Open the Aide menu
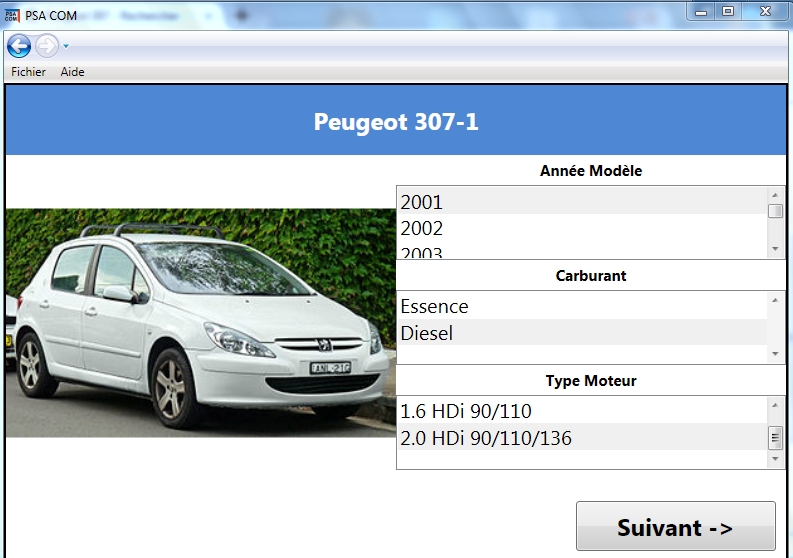 pos(72,72)
